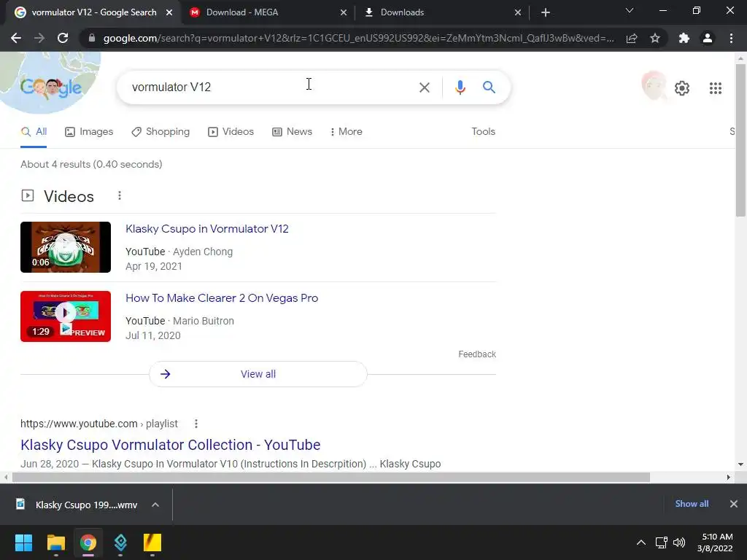Open the yellow app icon in the taskbar
This screenshot has width=747, height=560.
pos(152,542)
